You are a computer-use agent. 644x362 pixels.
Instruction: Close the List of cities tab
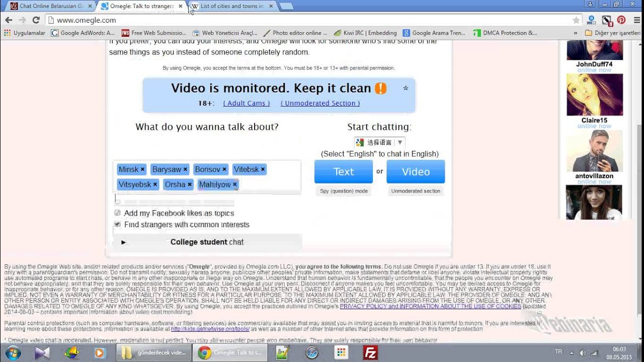tap(271, 6)
